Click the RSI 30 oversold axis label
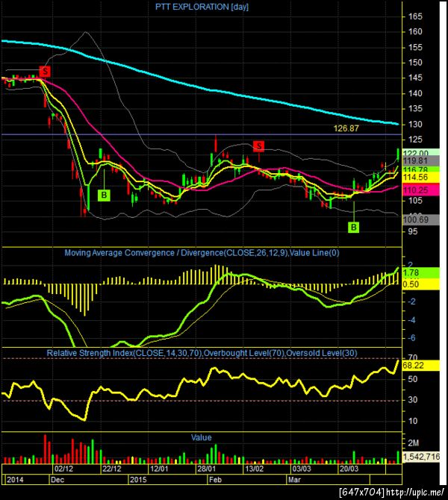448x500 pixels. (413, 399)
